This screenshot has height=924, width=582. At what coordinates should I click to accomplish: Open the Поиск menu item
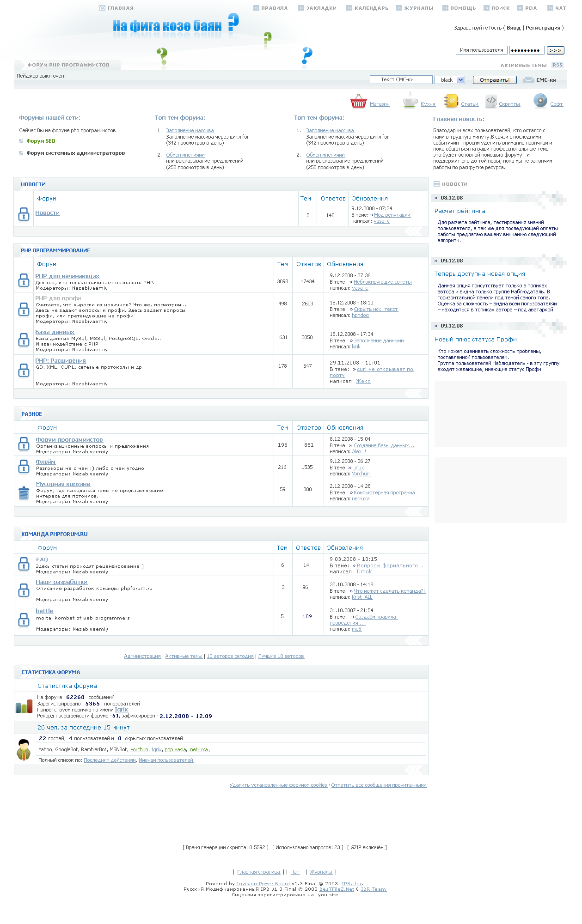[x=501, y=8]
